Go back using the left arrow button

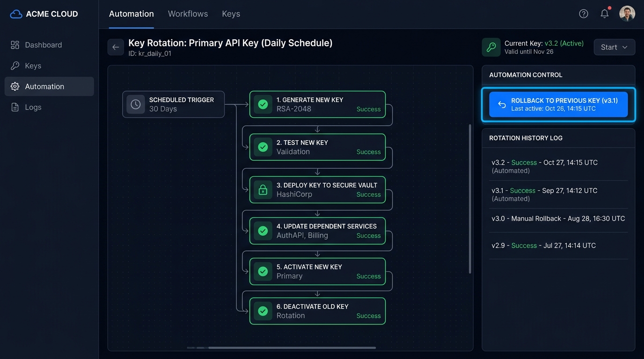click(x=116, y=47)
